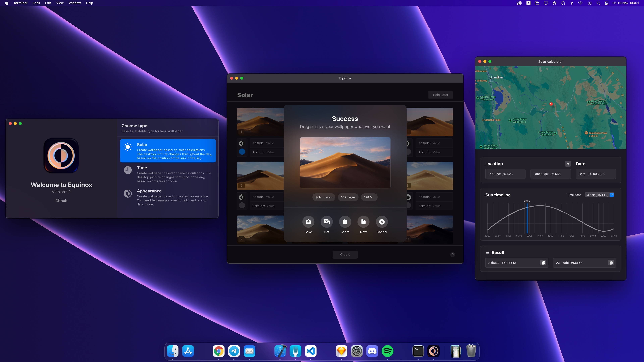The height and width of the screenshot is (362, 644).
Task: Click the Cancel X icon
Action: 382,222
